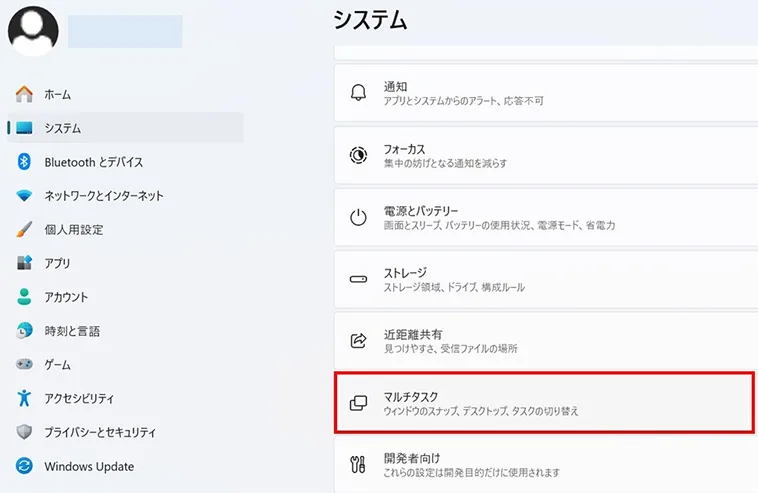Viewport: 758px width, 493px height.
Task: Click the storage drive icon
Action: coord(358,279)
